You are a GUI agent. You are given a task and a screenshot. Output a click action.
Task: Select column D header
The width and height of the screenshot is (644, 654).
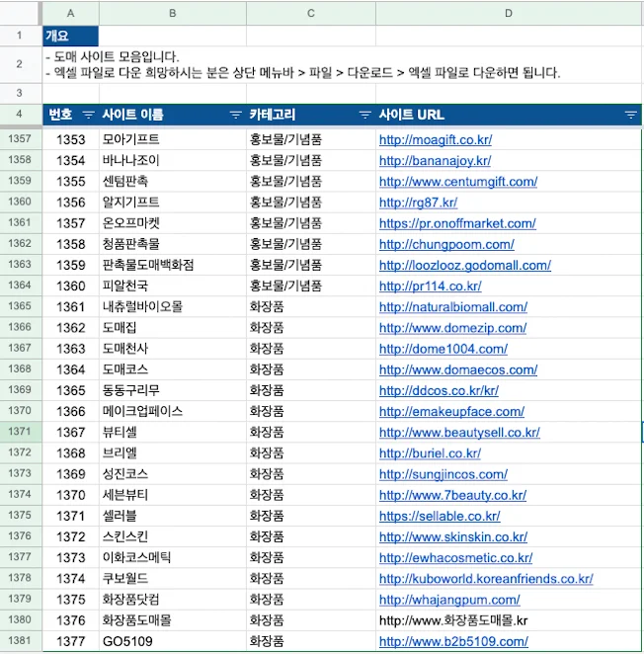coord(509,13)
